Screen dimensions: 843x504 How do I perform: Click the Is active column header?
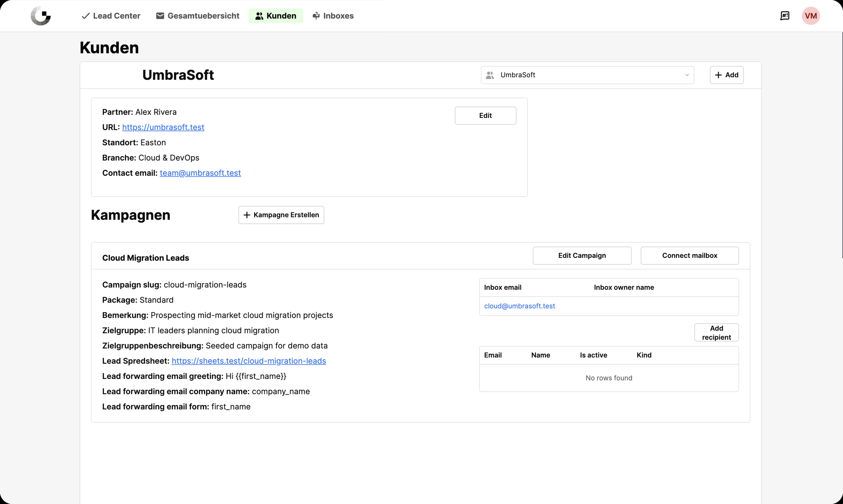[x=593, y=355]
